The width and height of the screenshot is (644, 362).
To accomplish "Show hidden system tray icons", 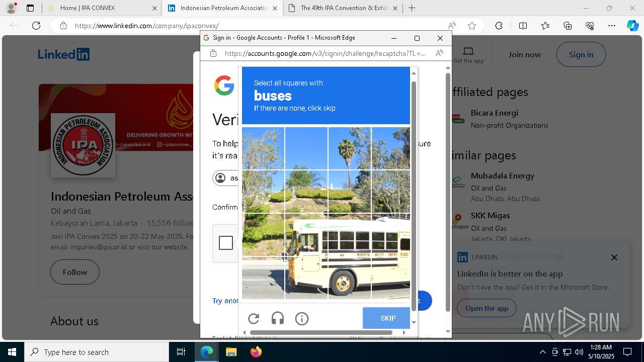I will [x=542, y=352].
